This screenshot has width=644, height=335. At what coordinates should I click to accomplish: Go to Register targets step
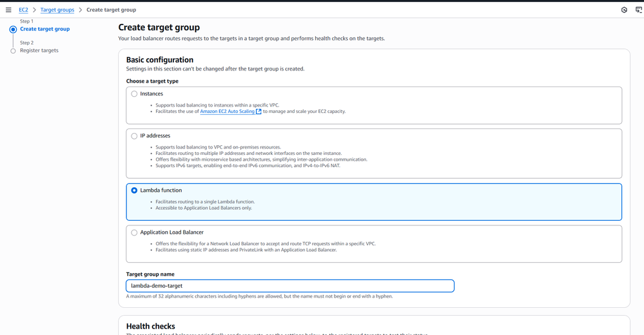(39, 50)
